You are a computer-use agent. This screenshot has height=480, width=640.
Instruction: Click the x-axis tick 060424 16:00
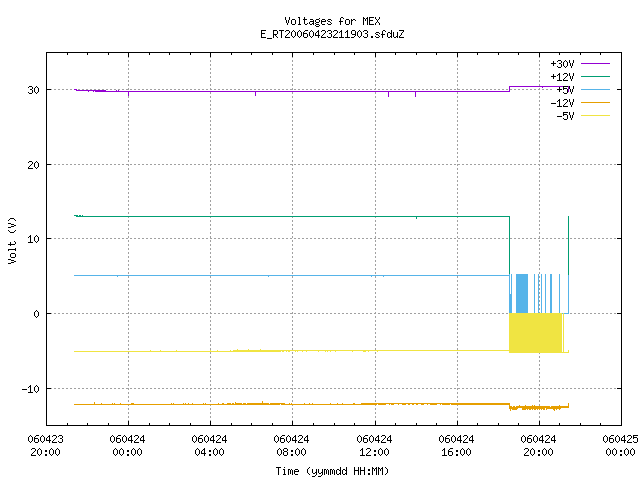pyautogui.click(x=456, y=446)
